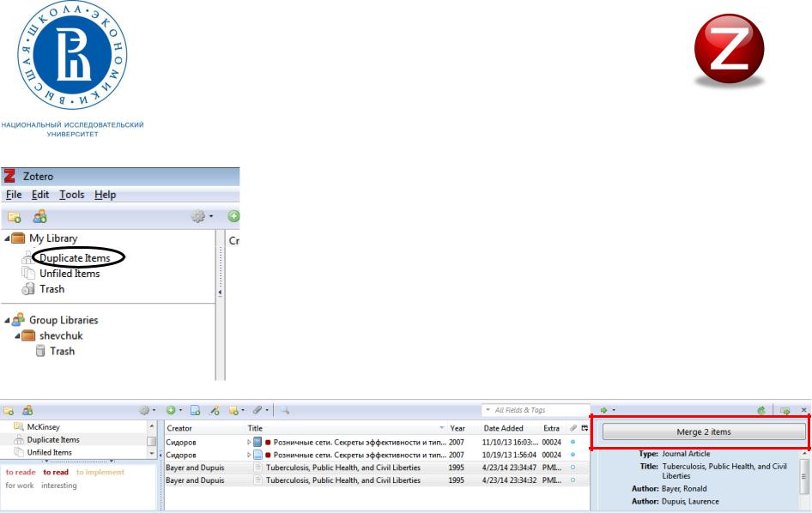The image size is (812, 513).
Task: Expand the Сидоров item added 11/10/13
Action: 249,443
